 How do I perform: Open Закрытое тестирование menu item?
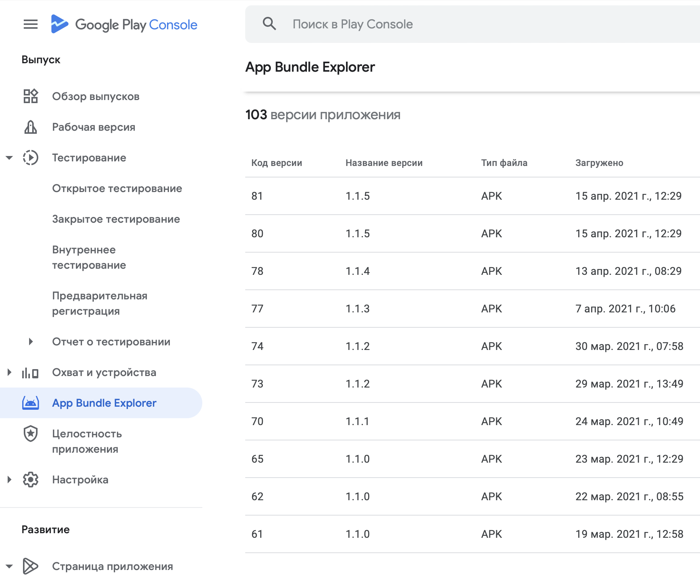click(x=116, y=219)
